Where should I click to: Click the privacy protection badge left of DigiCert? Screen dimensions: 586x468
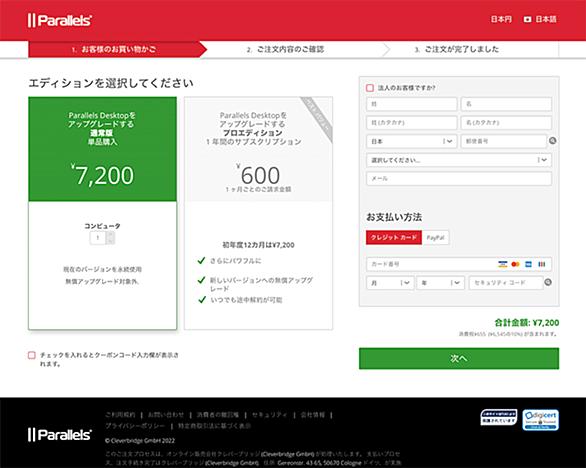click(x=499, y=417)
